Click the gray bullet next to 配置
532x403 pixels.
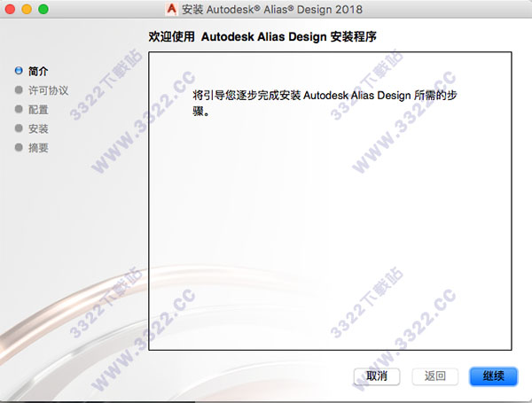coord(19,109)
